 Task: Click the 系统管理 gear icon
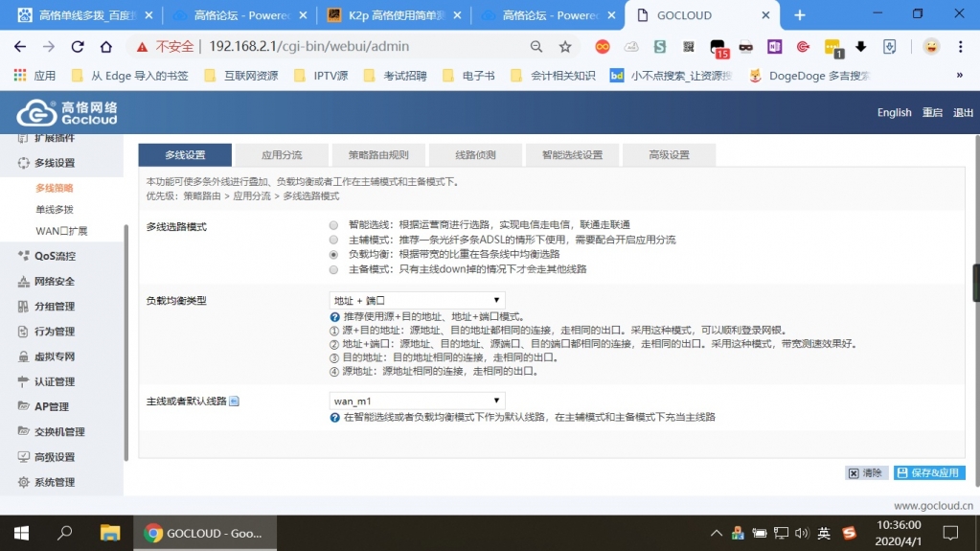coord(24,482)
